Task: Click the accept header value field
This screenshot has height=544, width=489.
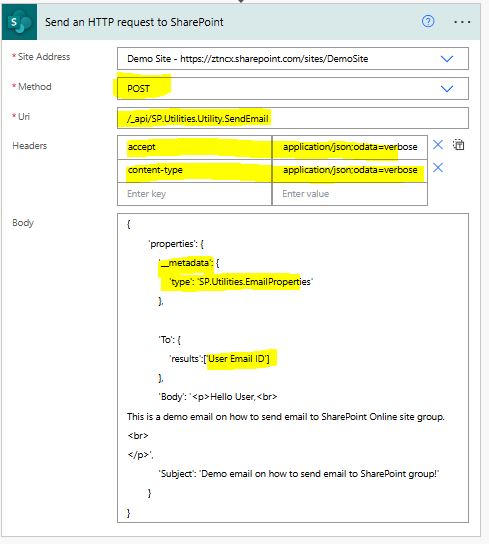Action: point(350,147)
